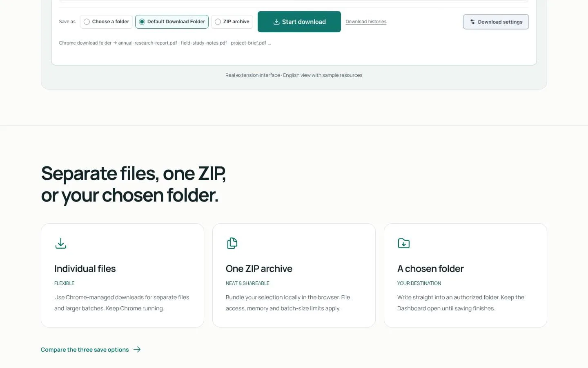The height and width of the screenshot is (368, 588).
Task: Click the download arrow icon in Start download
Action: pyautogui.click(x=276, y=22)
